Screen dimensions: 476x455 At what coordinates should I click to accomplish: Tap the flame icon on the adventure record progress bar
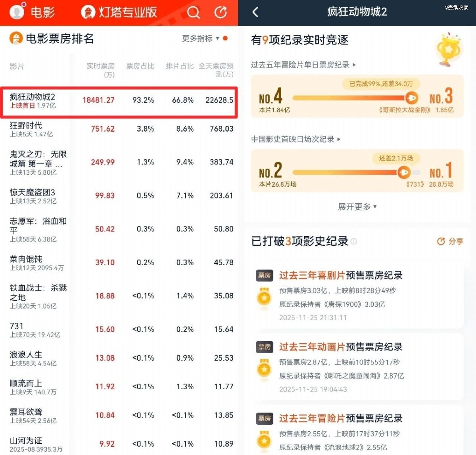tap(413, 97)
